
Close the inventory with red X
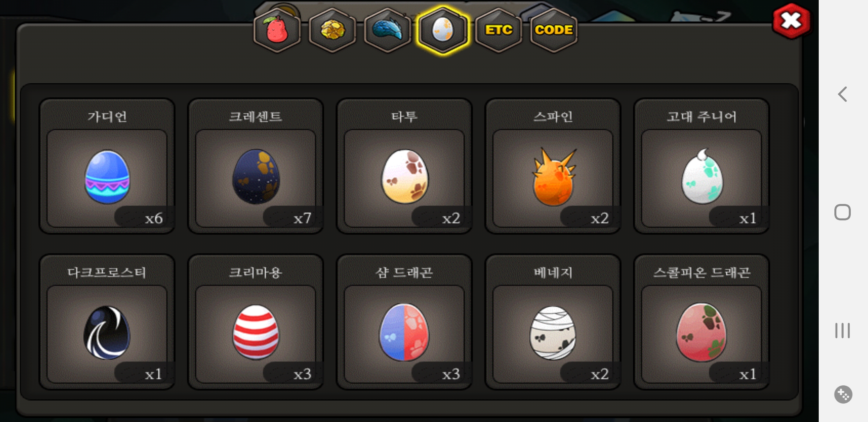[791, 21]
